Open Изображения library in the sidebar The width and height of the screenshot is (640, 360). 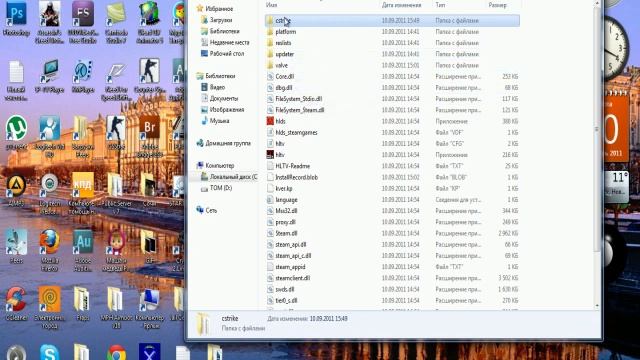tap(227, 109)
